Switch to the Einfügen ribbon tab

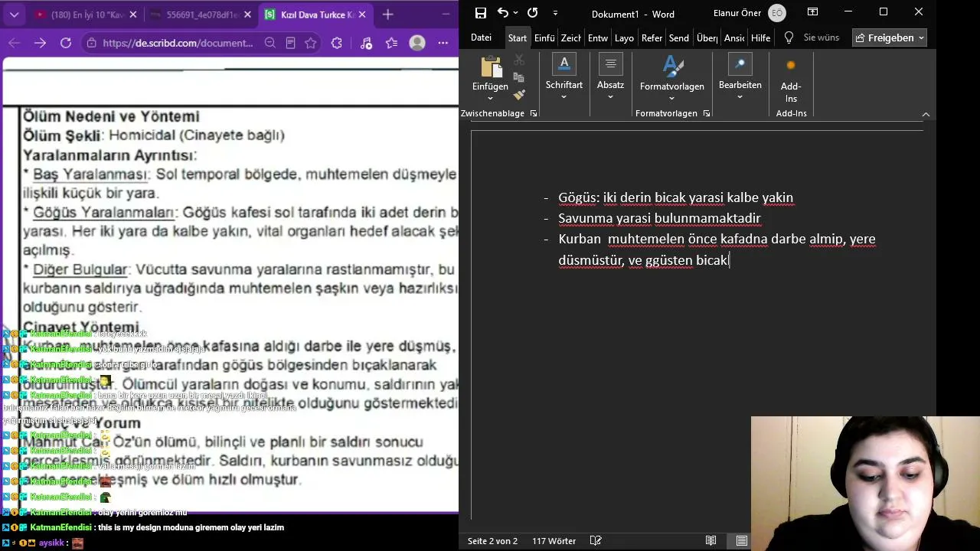[x=544, y=37]
